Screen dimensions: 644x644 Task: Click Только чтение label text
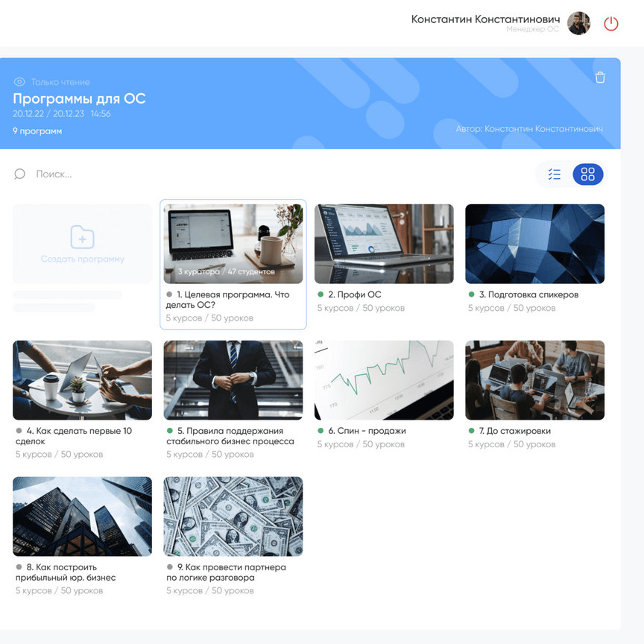60,82
